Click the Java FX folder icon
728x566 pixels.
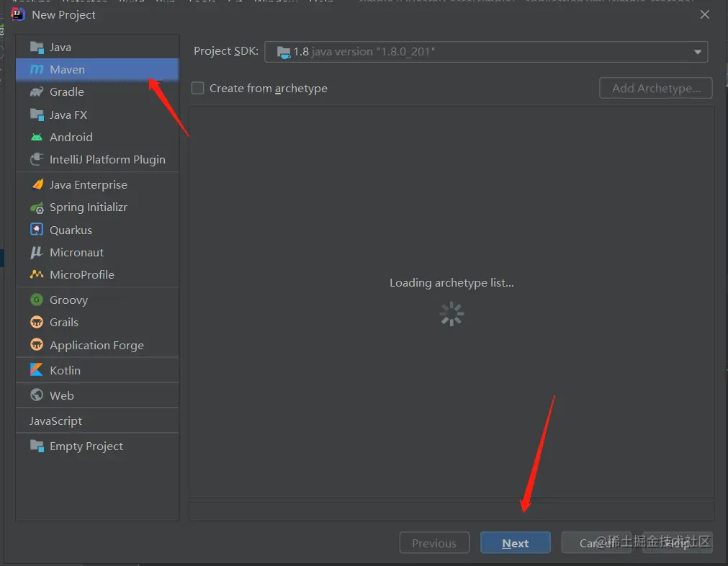point(37,114)
